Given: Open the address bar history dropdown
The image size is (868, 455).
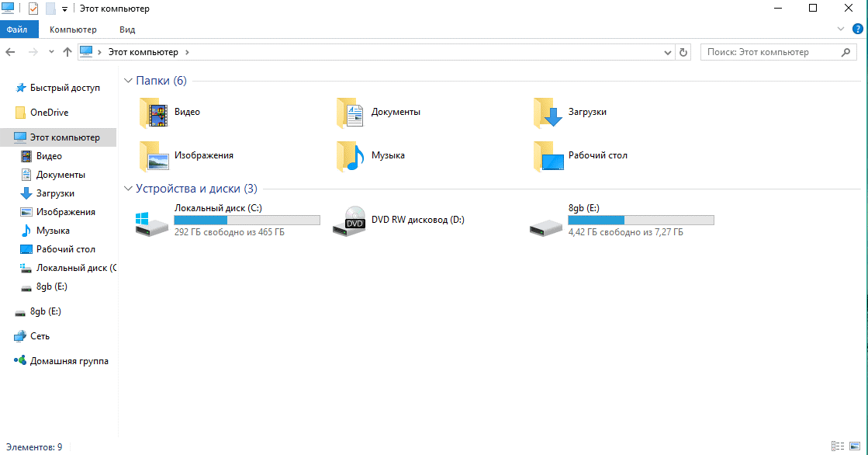Looking at the screenshot, I should click(x=668, y=52).
